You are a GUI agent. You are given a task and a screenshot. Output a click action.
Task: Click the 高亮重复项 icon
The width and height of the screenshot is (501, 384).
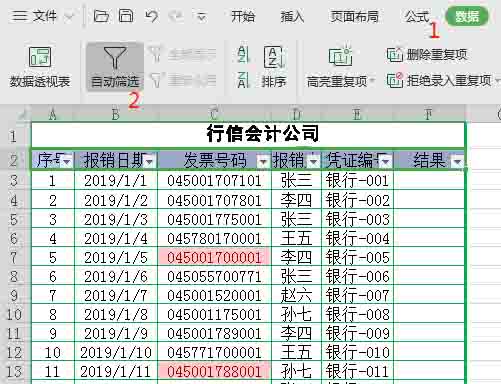coord(340,56)
